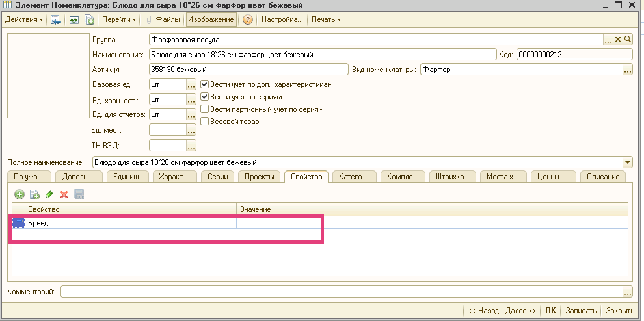Viewport: 644px width, 321px height.
Task: Check Вести партионный учет по сериям
Action: (205, 109)
